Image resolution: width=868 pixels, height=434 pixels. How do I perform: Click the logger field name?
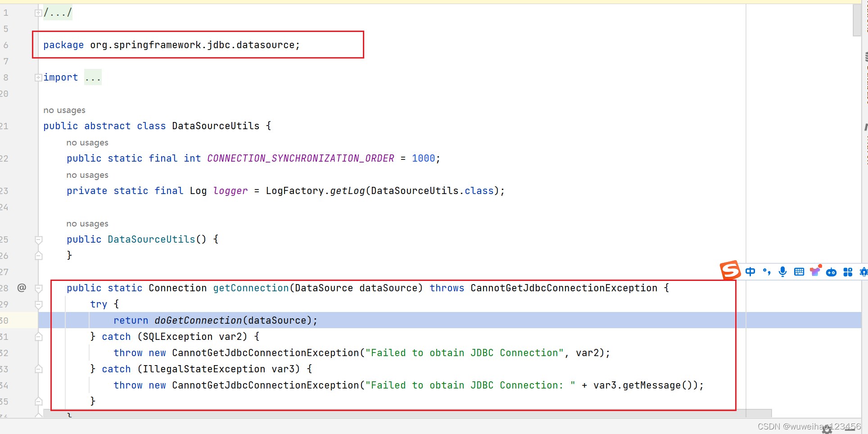(231, 191)
